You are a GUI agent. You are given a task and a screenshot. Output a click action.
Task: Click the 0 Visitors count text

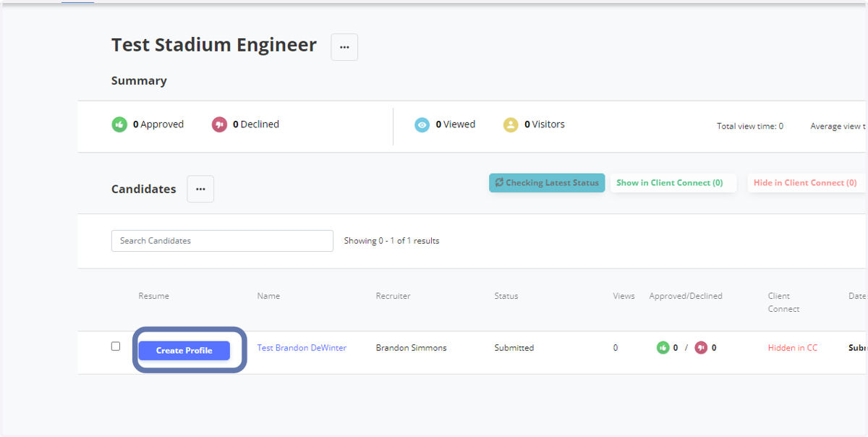(x=545, y=124)
